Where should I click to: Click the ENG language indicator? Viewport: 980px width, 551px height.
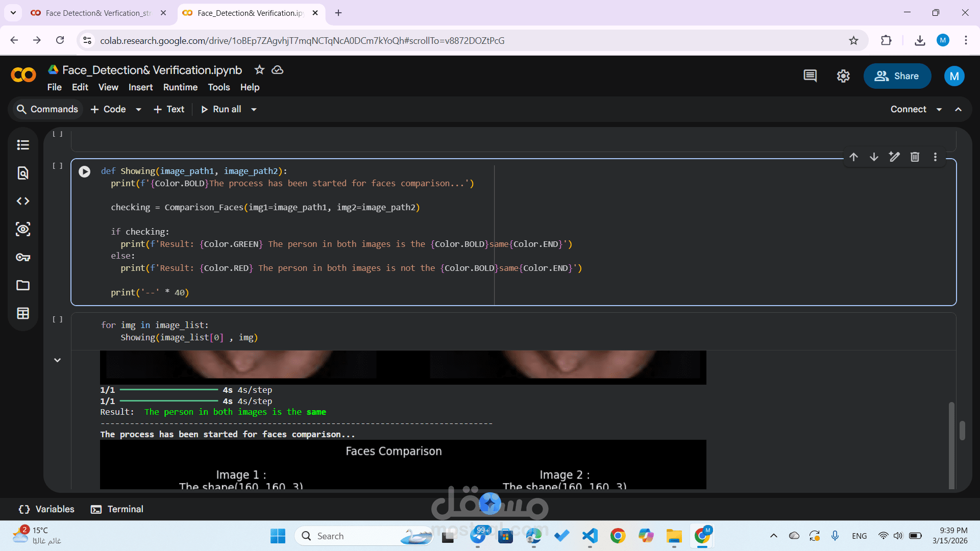[859, 536]
